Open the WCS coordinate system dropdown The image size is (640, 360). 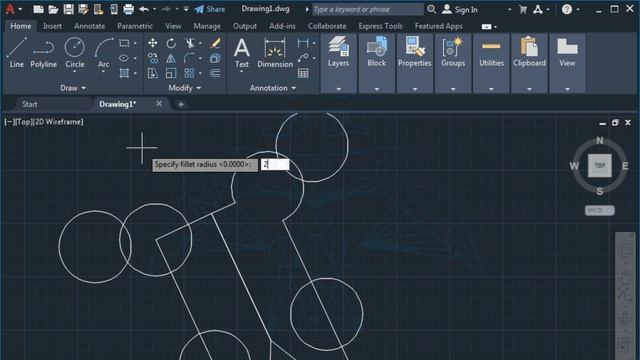tap(600, 210)
